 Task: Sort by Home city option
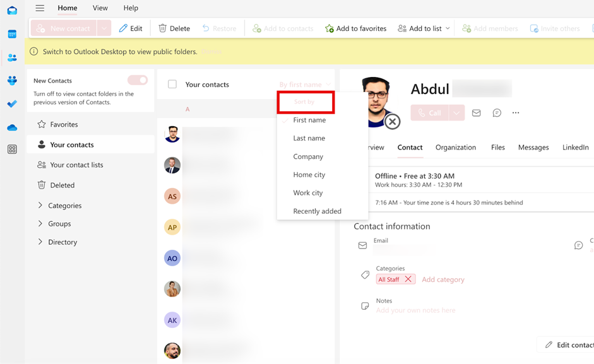pyautogui.click(x=323, y=175)
